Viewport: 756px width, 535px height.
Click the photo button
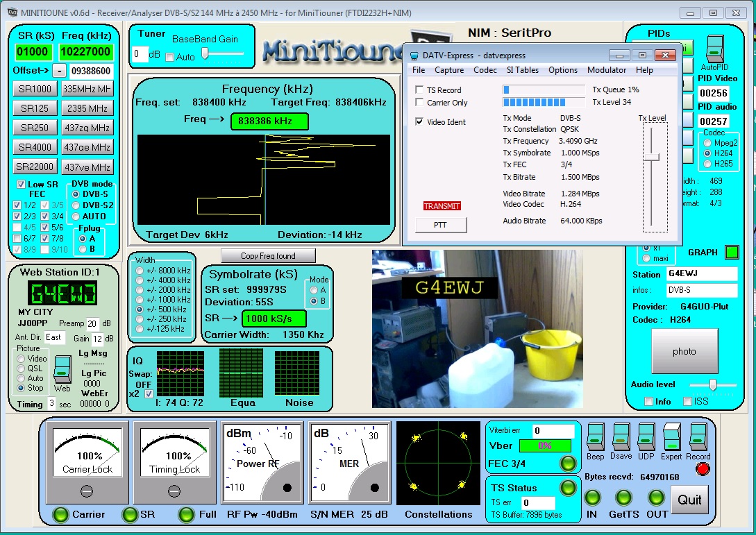[x=684, y=351]
